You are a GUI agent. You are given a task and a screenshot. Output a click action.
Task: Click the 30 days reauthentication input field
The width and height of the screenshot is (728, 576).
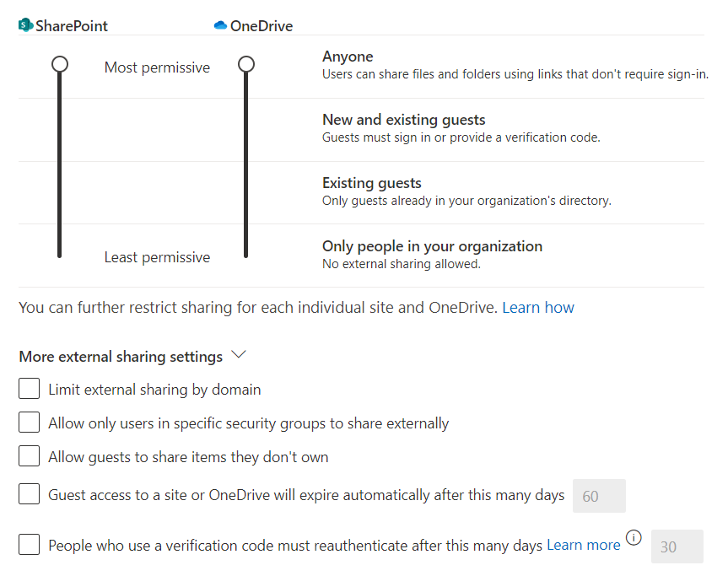pyautogui.click(x=677, y=547)
